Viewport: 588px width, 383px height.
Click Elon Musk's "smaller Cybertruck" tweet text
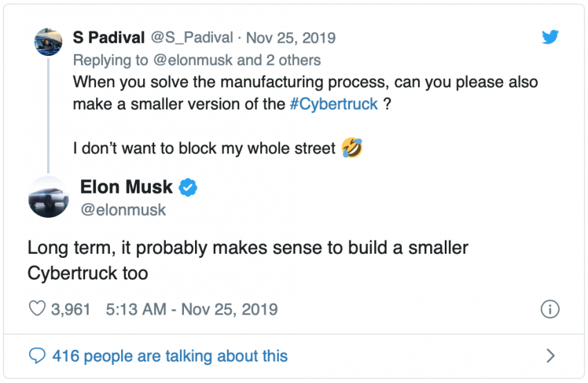tap(248, 260)
